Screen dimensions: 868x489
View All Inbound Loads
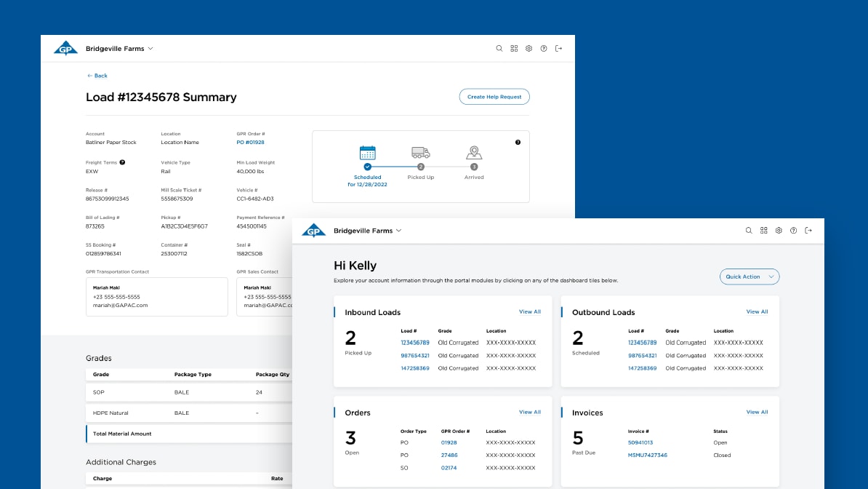[x=530, y=311]
